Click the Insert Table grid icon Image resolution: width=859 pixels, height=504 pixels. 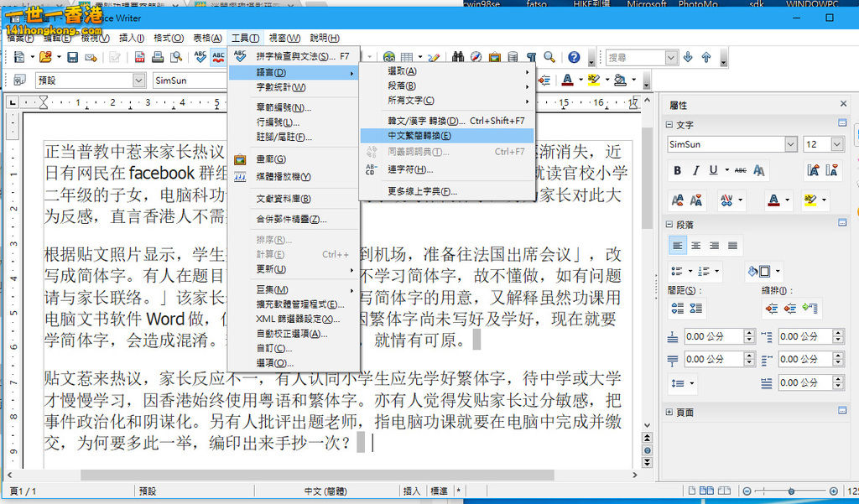click(407, 57)
